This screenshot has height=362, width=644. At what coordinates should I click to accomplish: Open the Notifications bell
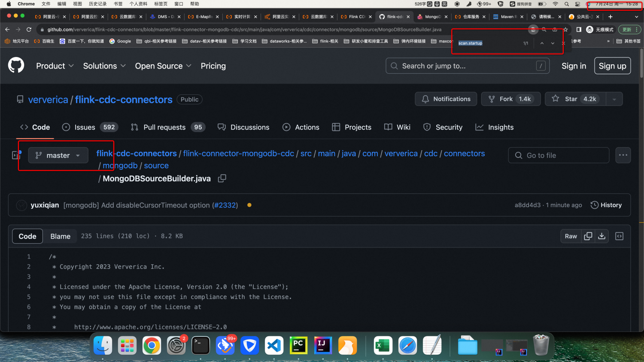coord(446,99)
